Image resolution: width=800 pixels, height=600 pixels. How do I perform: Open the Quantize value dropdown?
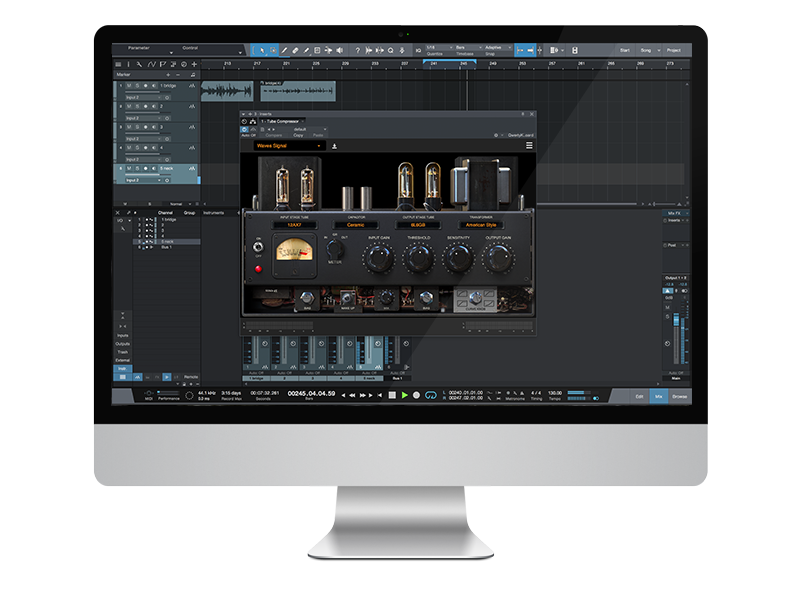[439, 47]
